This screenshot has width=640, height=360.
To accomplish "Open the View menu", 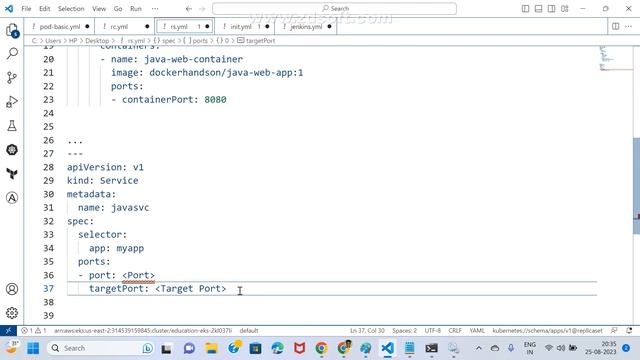I will (x=99, y=9).
